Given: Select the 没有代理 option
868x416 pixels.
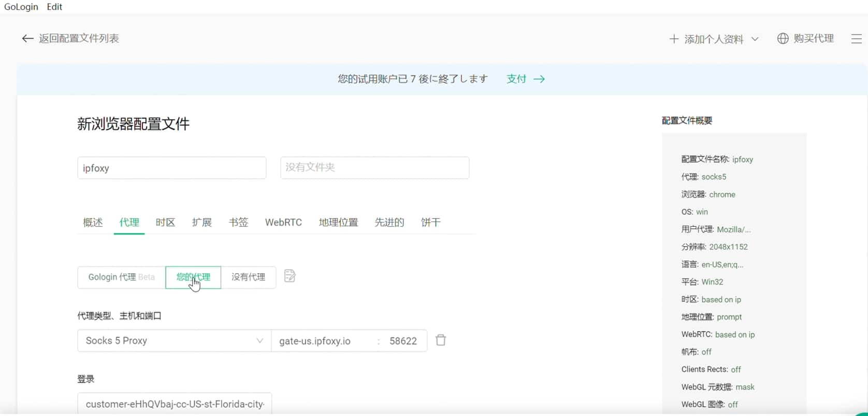Looking at the screenshot, I should [249, 277].
